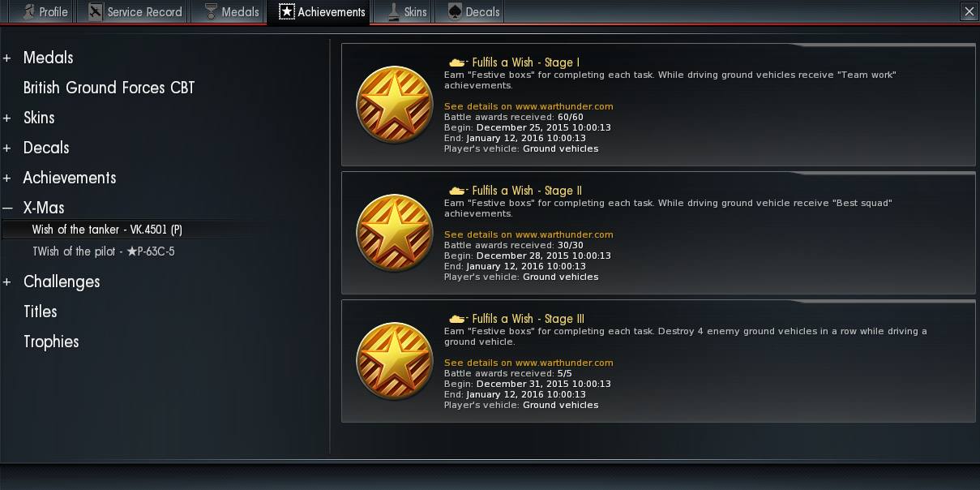Expand the Decals category in sidebar
The width and height of the screenshot is (980, 490).
click(x=7, y=148)
